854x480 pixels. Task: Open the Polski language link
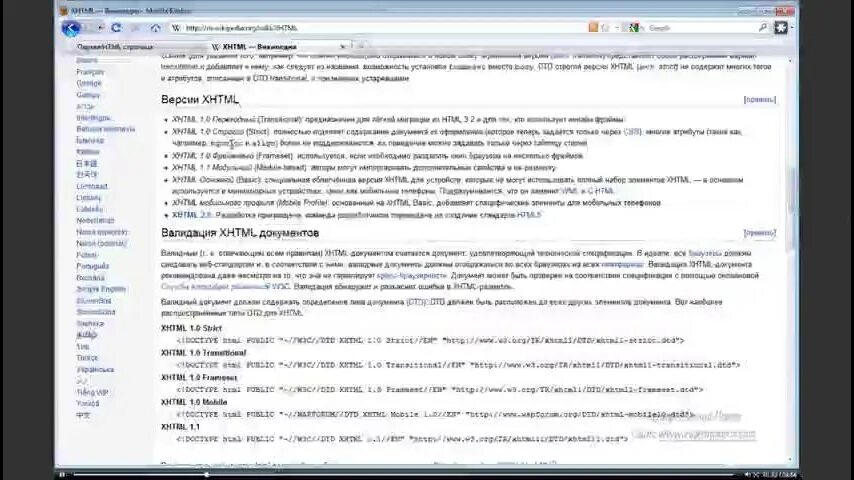tap(87, 255)
